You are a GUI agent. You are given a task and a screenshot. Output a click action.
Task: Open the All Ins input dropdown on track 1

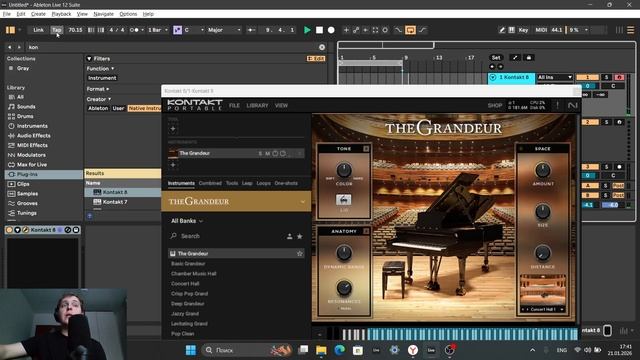[555, 77]
